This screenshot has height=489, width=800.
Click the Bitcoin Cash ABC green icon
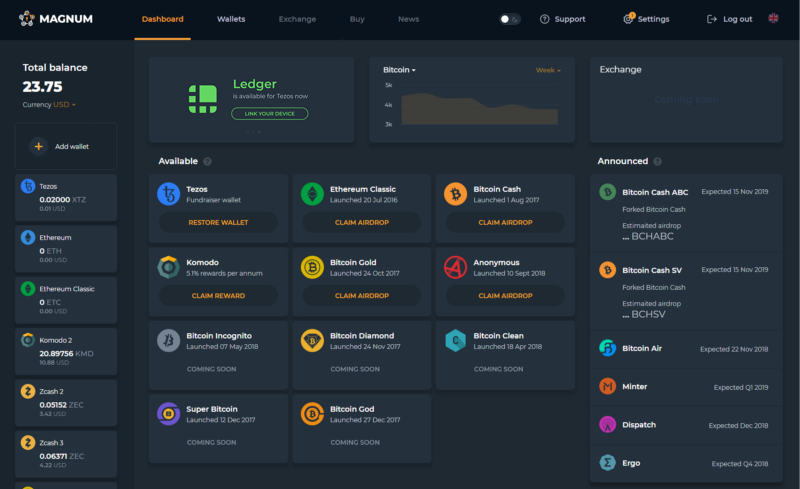coord(607,192)
